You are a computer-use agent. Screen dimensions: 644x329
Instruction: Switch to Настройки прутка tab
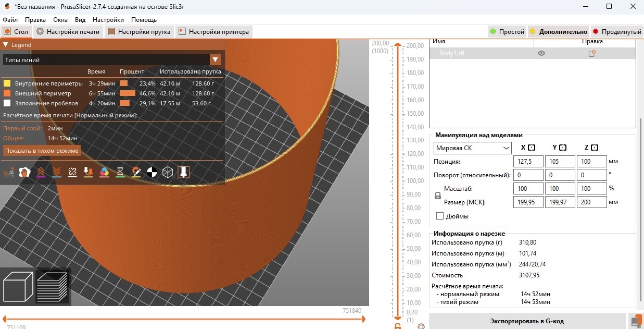(x=139, y=32)
